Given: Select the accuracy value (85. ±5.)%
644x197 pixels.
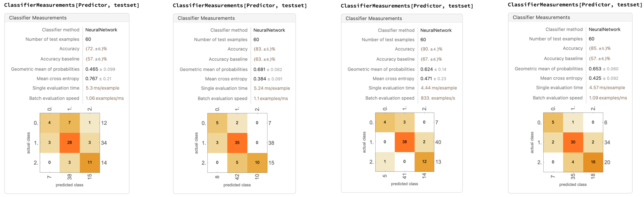Looking at the screenshot, I should (600, 48).
